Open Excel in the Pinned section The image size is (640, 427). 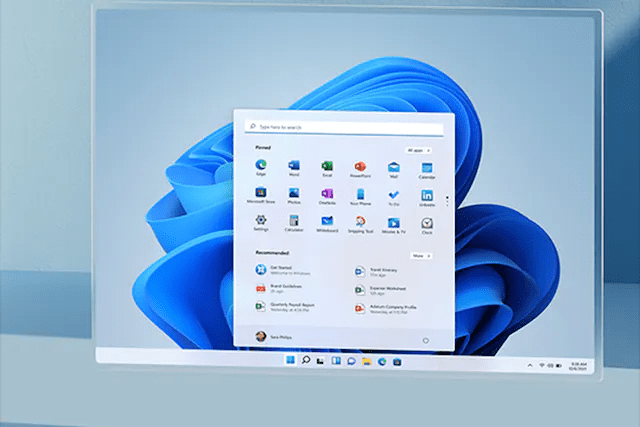click(327, 168)
